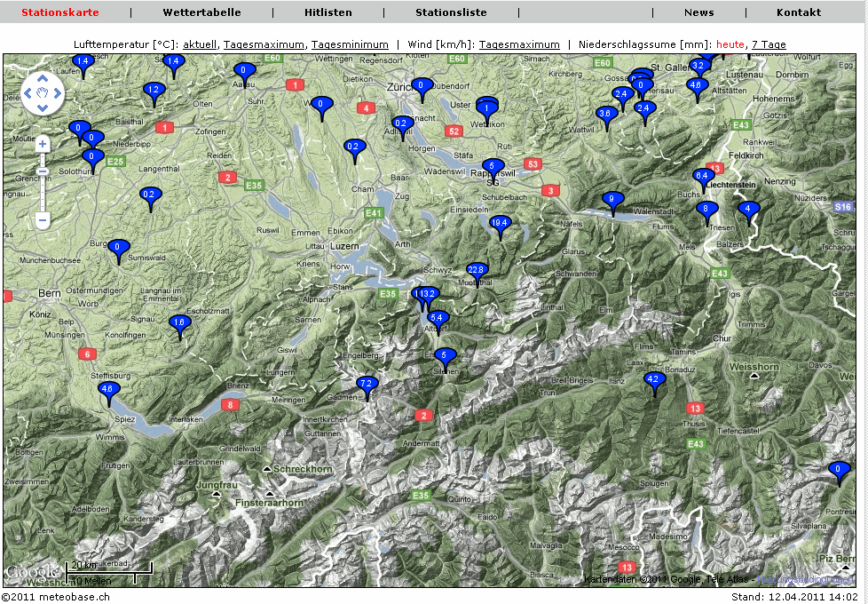Switch to the Hitlisten tab
The image size is (868, 604).
click(x=327, y=12)
